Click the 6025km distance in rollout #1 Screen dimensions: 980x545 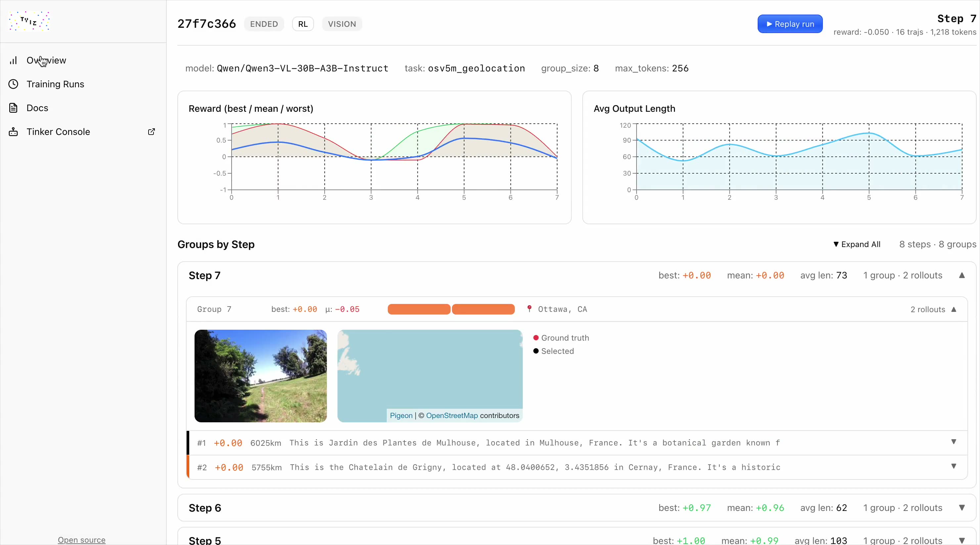click(x=266, y=443)
